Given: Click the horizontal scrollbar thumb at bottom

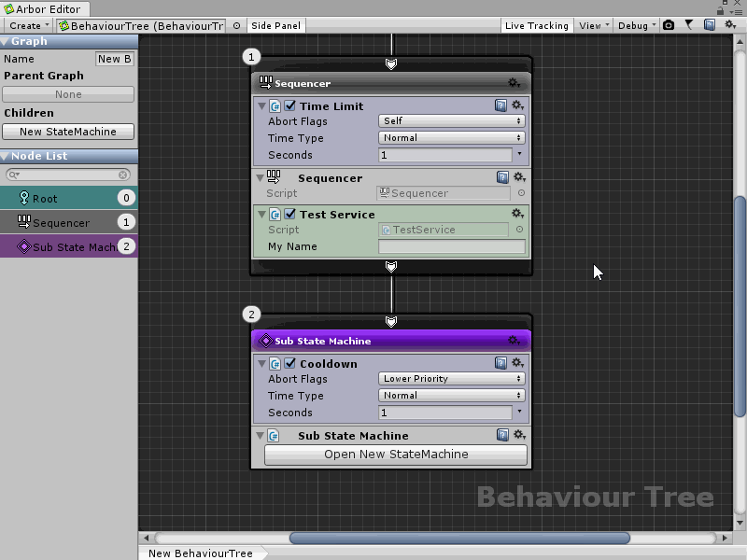Looking at the screenshot, I should 459,538.
